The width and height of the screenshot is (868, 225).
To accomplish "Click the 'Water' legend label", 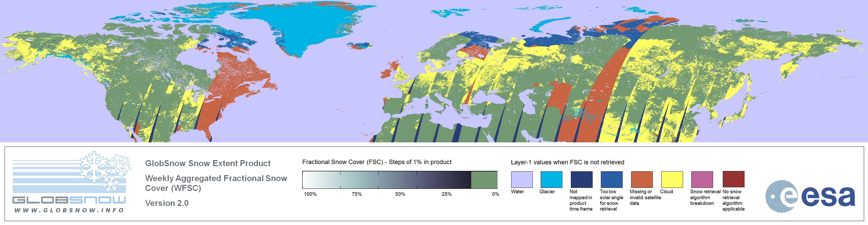I will coord(517,192).
